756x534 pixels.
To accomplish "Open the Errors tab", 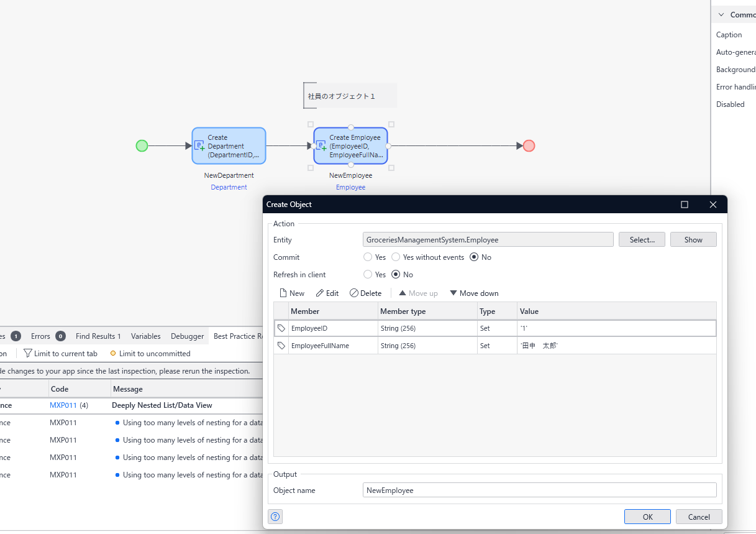I will coord(48,336).
